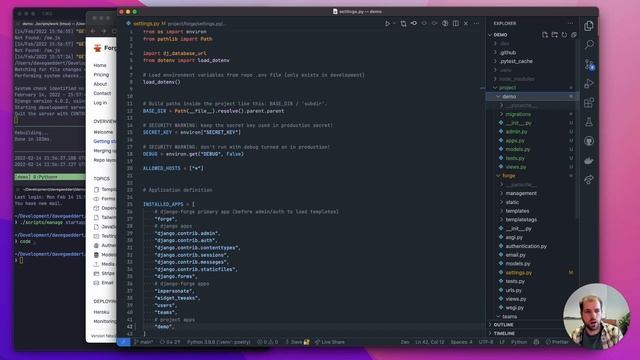Image resolution: width=640 pixels, height=360 pixels.
Task: Split the editor to the right
Action: (x=456, y=24)
